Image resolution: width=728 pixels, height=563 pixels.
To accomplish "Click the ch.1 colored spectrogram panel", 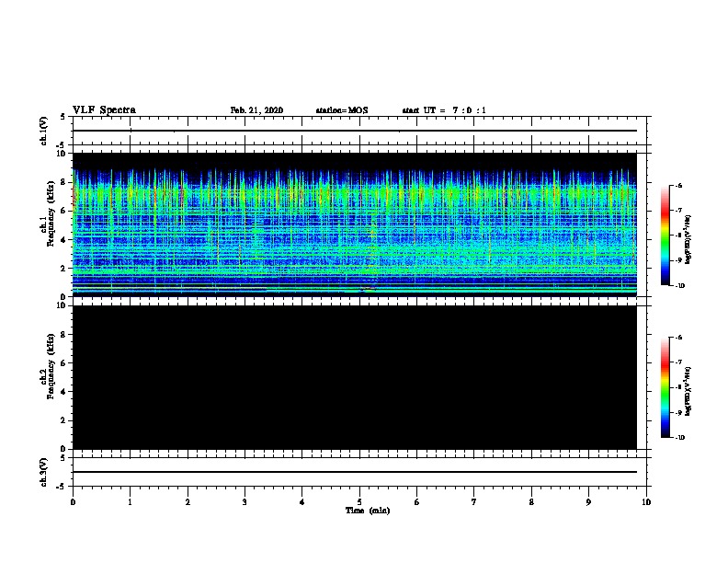I will 354,224.
